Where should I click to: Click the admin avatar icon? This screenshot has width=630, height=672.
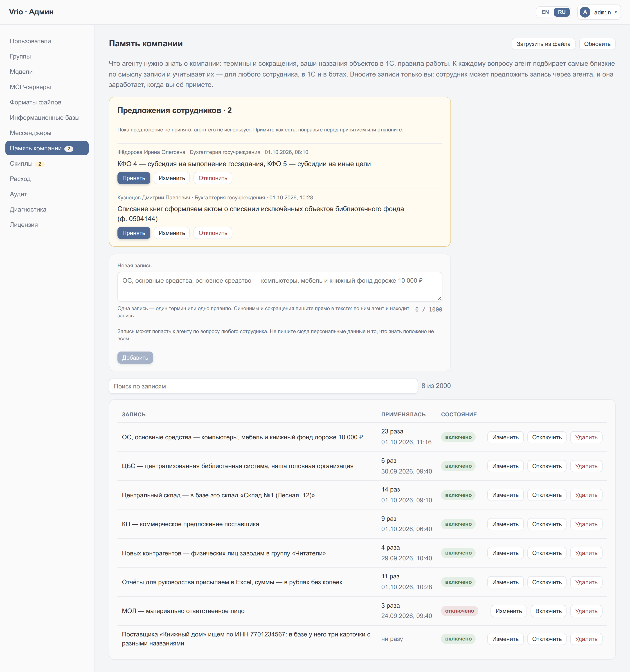(585, 12)
